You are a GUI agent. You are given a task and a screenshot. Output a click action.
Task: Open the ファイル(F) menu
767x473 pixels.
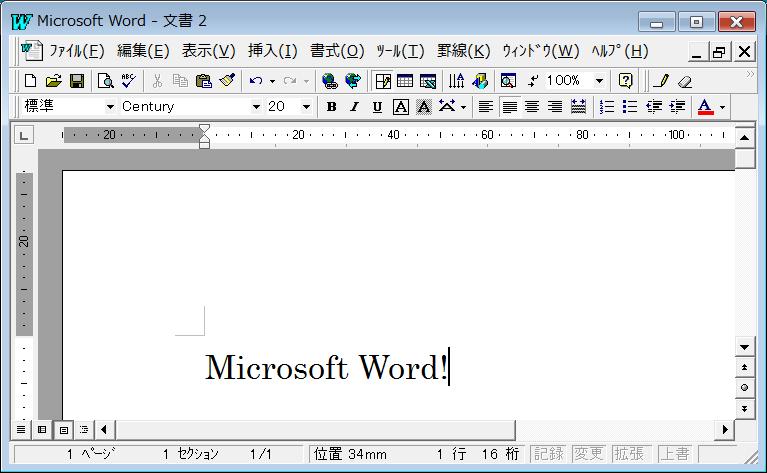click(77, 52)
